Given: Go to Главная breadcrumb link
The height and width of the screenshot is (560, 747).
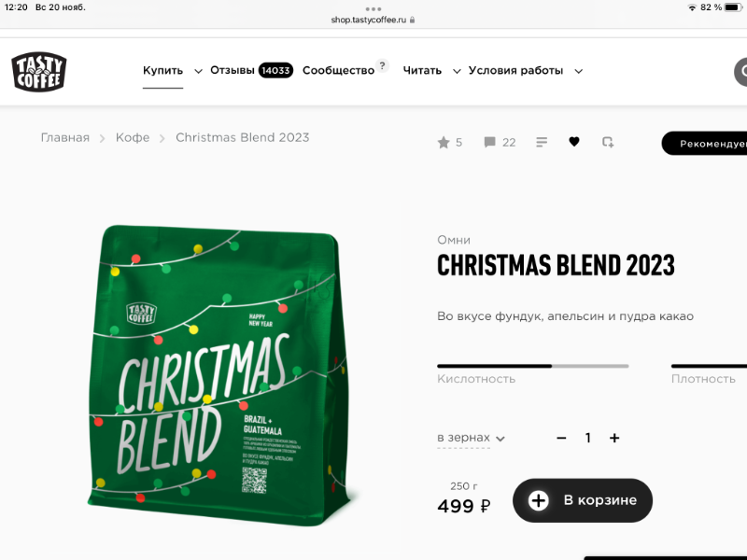Looking at the screenshot, I should point(65,137).
